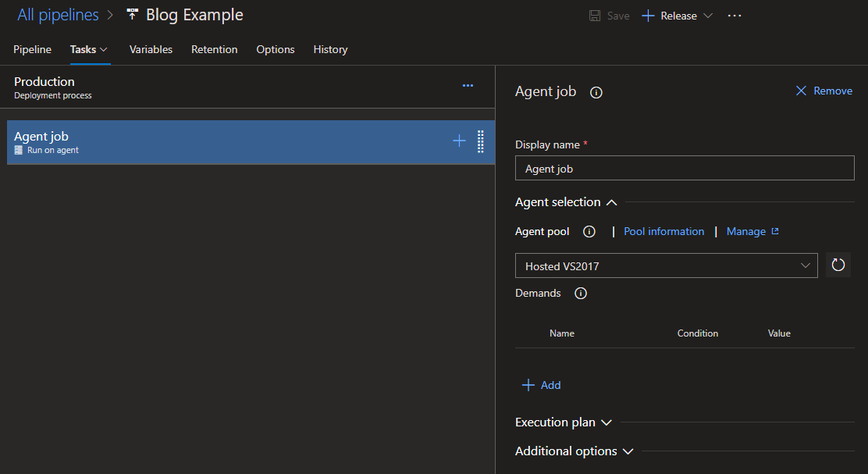Show info tooltip next to Agent pool
This screenshot has height=474, width=868.
click(x=589, y=231)
